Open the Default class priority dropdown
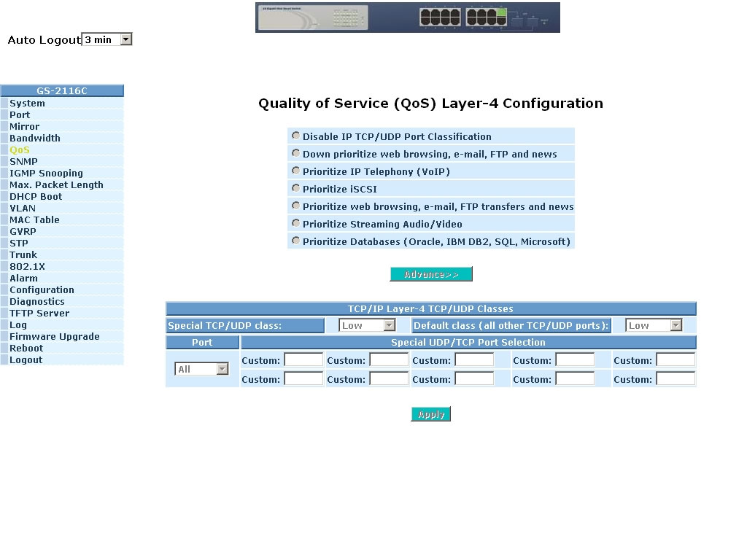The width and height of the screenshot is (747, 560). tap(653, 325)
